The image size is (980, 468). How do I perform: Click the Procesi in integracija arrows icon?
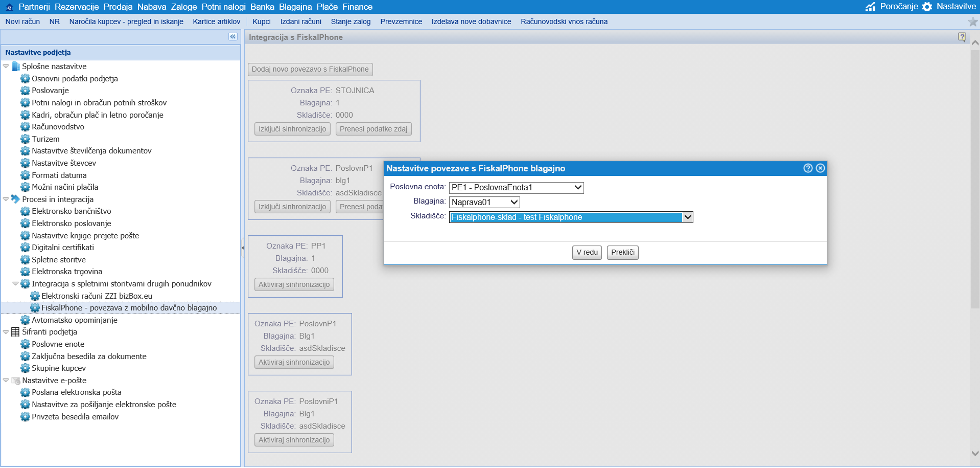(16, 199)
